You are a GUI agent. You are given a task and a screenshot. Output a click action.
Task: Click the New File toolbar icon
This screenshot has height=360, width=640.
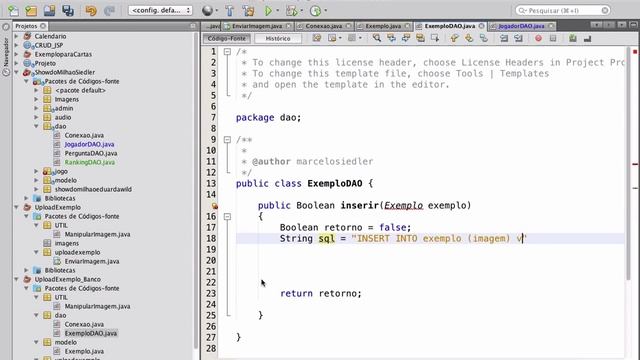(x=13, y=10)
